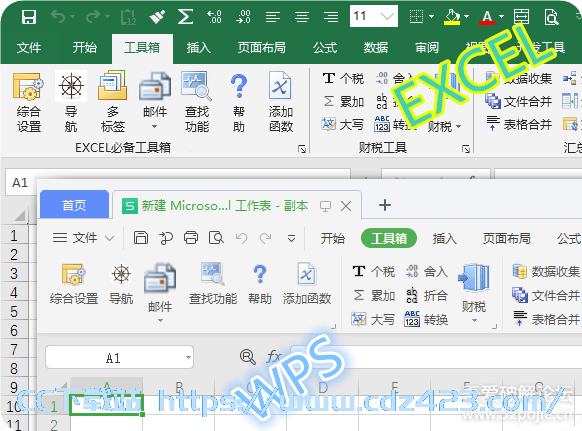Click the 个税 button in the Excel 财税工具 group
This screenshot has width=582, height=431.
click(343, 78)
